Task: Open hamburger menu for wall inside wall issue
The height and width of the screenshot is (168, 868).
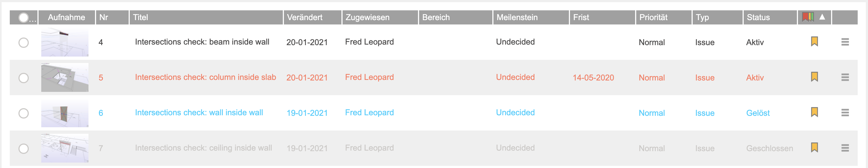Action: (845, 112)
